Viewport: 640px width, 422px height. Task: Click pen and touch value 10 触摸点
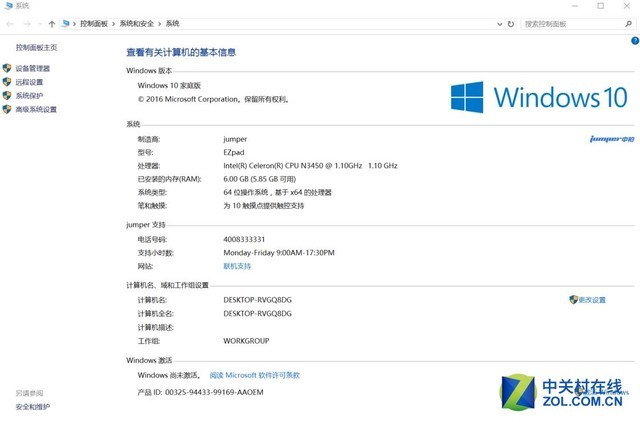tap(264, 206)
